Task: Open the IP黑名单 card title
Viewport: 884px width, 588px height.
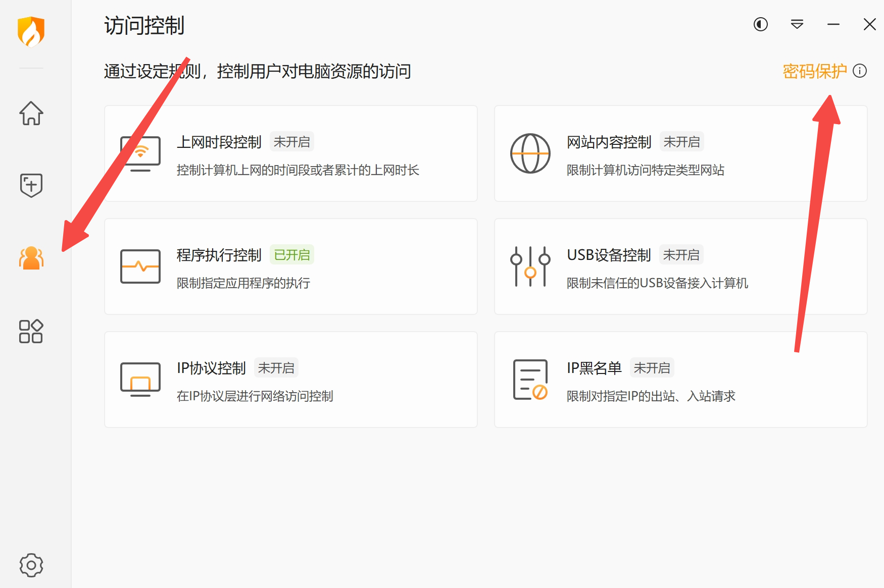Action: pyautogui.click(x=594, y=368)
